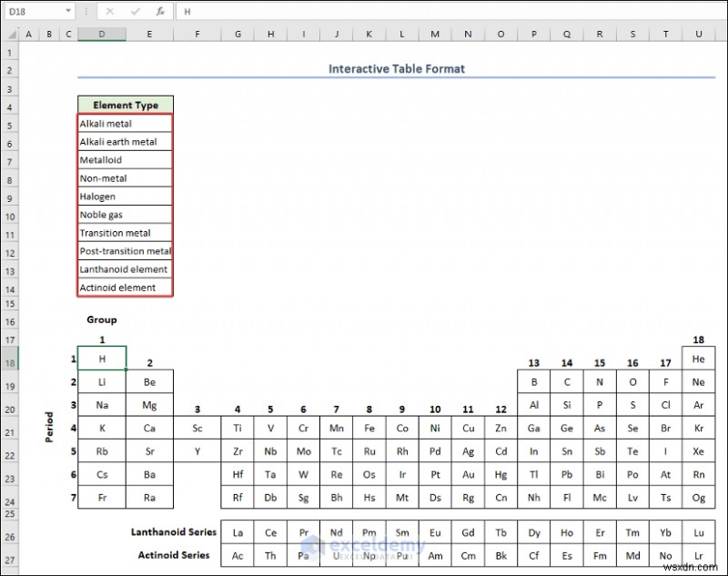Select the Period vertical label
728x576 pixels.
click(49, 427)
